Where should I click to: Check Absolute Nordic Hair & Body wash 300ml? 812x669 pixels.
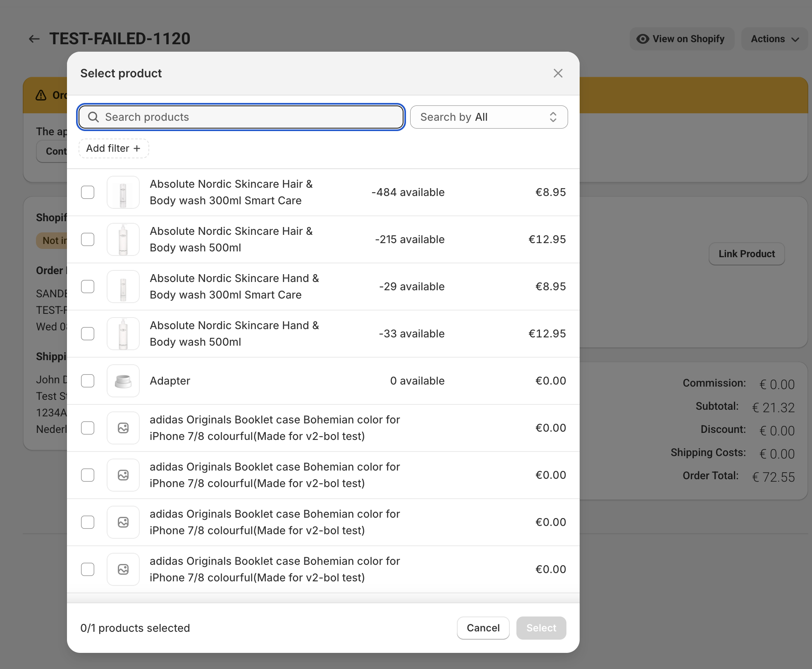(x=88, y=192)
